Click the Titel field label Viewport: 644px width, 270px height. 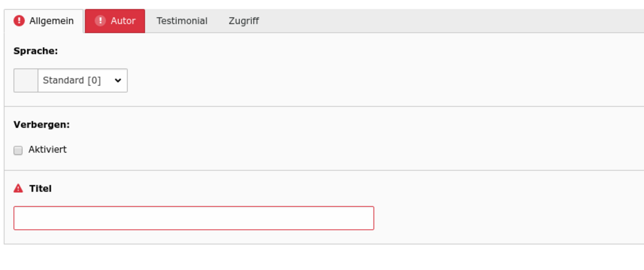40,189
